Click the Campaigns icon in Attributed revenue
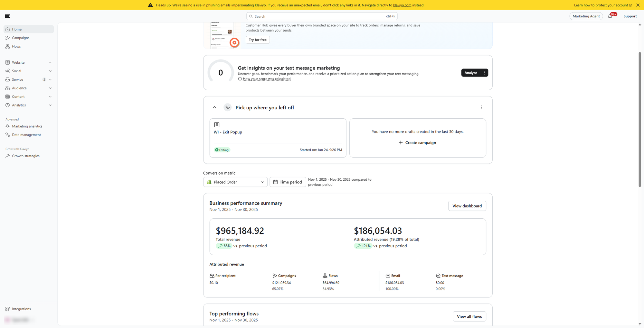Viewport: 644px width, 328px height. pyautogui.click(x=275, y=276)
